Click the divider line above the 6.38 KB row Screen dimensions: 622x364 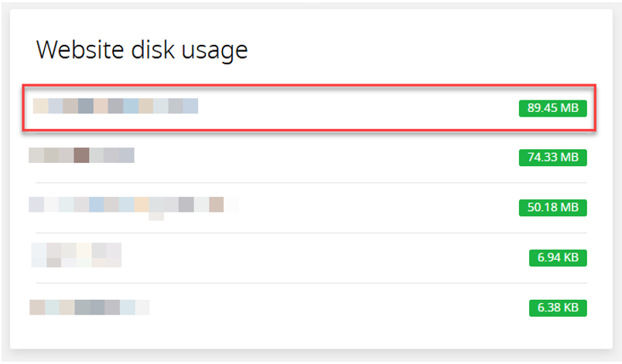click(309, 283)
